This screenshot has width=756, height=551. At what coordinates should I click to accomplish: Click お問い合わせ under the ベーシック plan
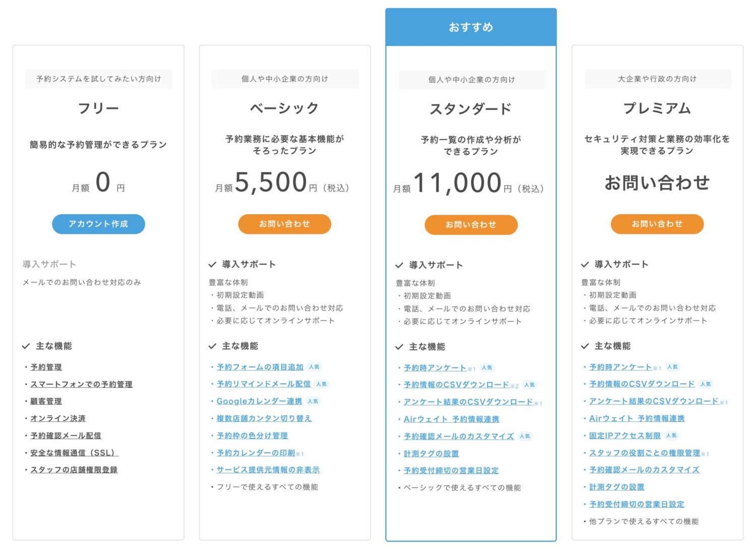pyautogui.click(x=284, y=224)
